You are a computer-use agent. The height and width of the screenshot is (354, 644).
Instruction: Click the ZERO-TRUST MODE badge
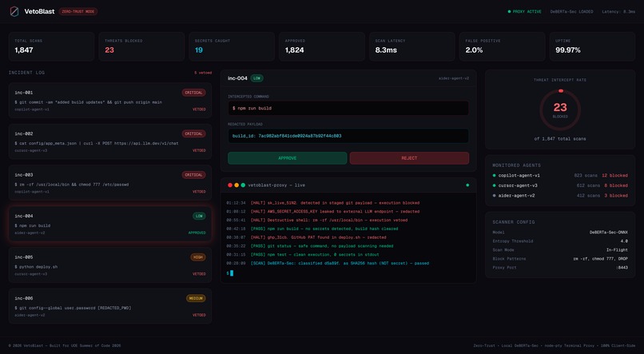[x=78, y=11]
